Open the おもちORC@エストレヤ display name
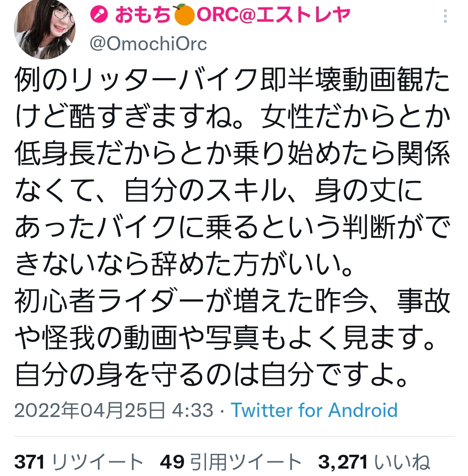Image resolution: width=468 pixels, height=476 pixels. (220, 15)
